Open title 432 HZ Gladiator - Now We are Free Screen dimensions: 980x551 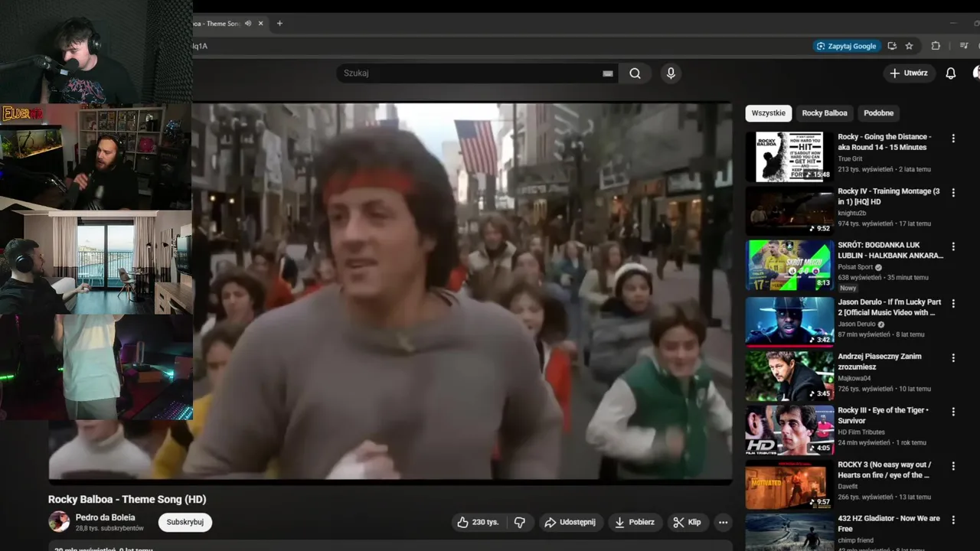pos(889,523)
